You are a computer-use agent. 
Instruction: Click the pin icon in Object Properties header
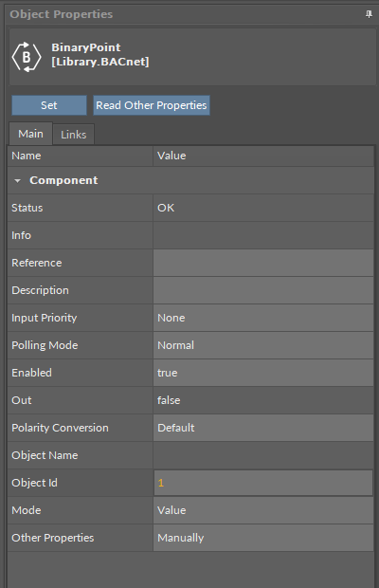[369, 14]
